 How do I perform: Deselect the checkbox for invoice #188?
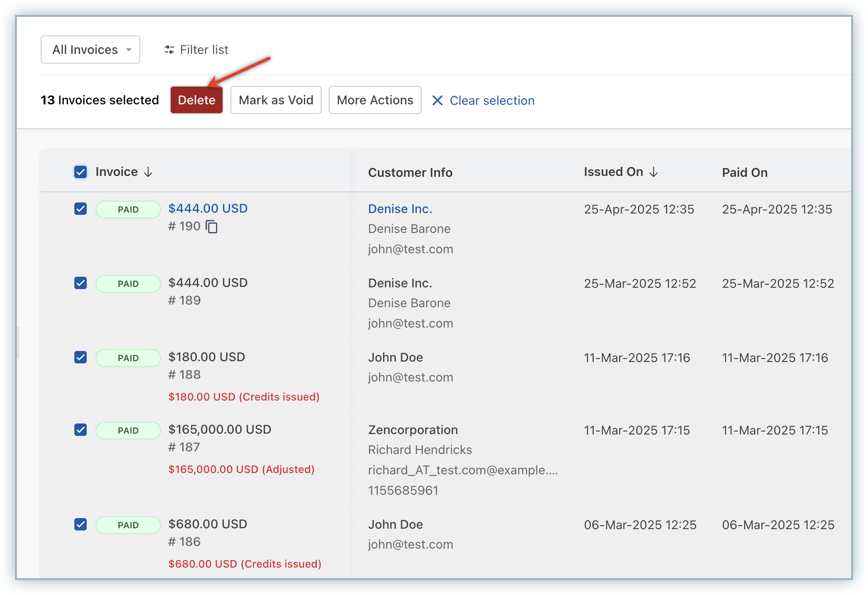81,357
